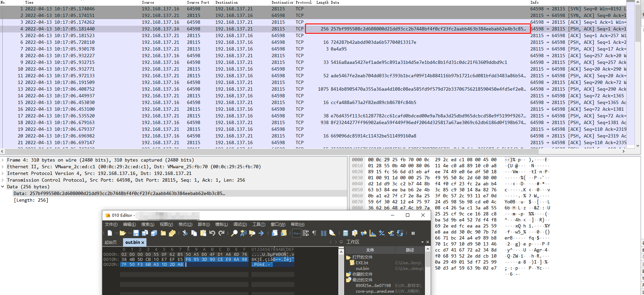Open 搜索(S) menu
Image resolution: width=644 pixels, height=295 pixels.
coord(148,224)
